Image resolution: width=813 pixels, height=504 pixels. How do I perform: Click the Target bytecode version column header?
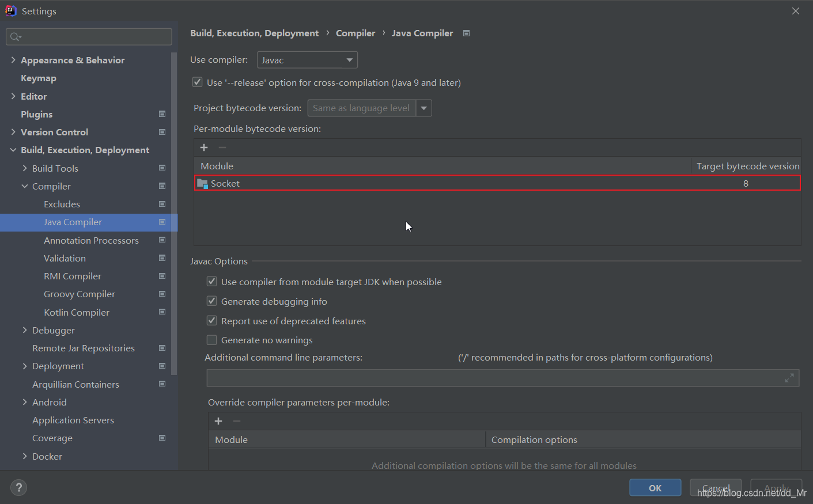click(x=747, y=166)
